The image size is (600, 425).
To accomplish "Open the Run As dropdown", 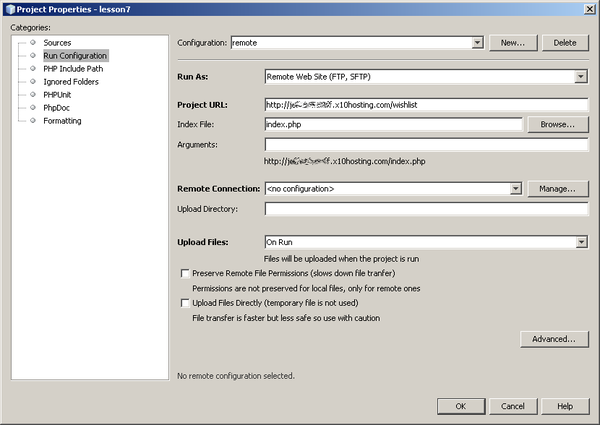I will tap(580, 76).
